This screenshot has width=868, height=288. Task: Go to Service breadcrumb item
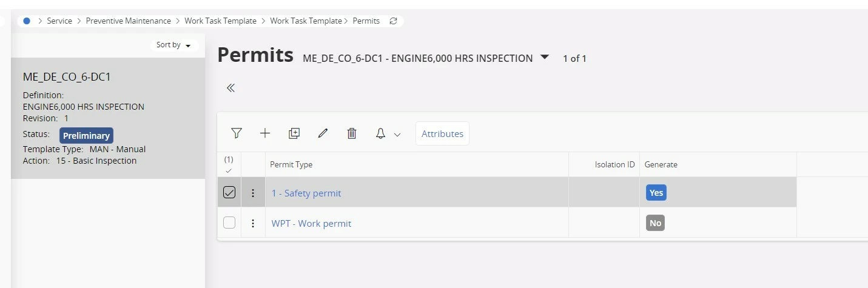pyautogui.click(x=59, y=21)
